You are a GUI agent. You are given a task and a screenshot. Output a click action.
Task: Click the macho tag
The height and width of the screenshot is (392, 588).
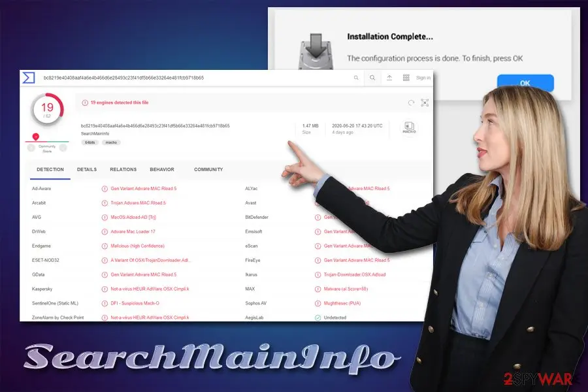tap(111, 142)
